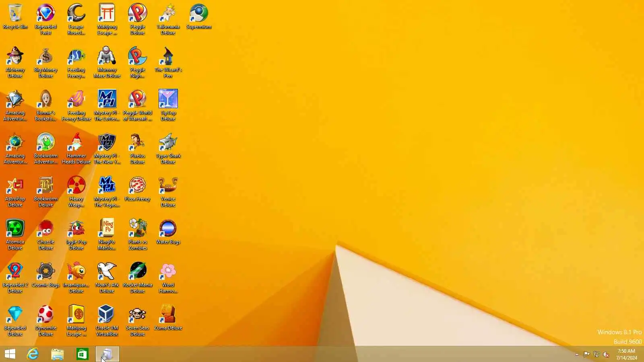Select the Peggle Deluxe icon
Screen dimensions: 644x362
pyautogui.click(x=138, y=19)
